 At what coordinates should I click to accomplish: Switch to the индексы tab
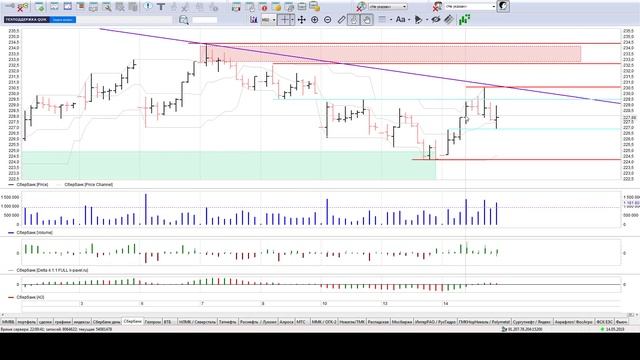(82, 322)
